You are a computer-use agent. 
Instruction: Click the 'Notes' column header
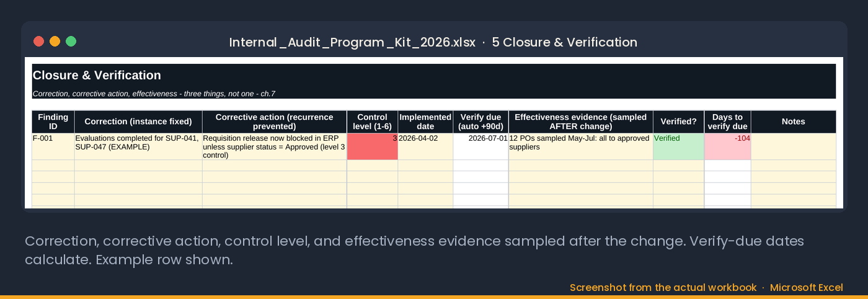click(x=793, y=122)
